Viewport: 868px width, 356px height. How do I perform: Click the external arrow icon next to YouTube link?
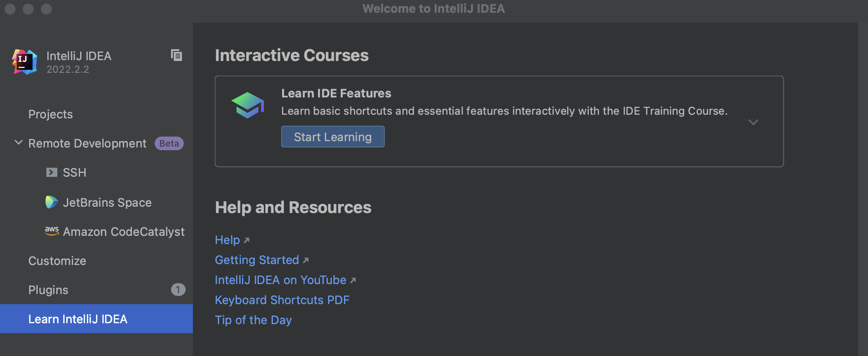(353, 280)
